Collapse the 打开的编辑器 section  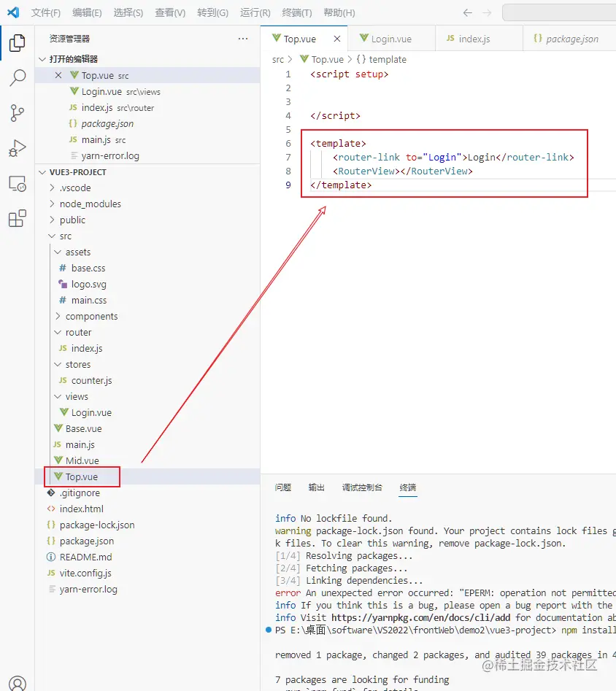(147, 59)
